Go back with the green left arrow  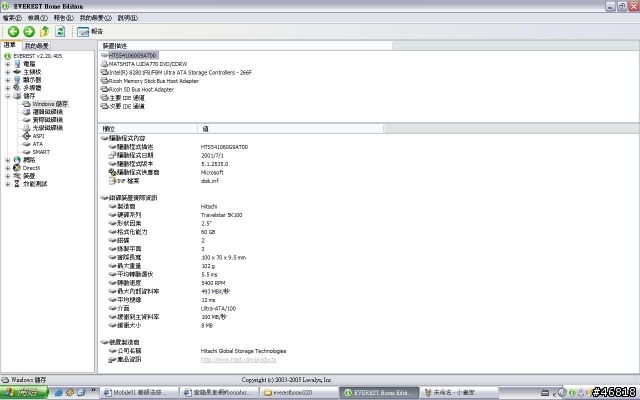click(x=13, y=31)
